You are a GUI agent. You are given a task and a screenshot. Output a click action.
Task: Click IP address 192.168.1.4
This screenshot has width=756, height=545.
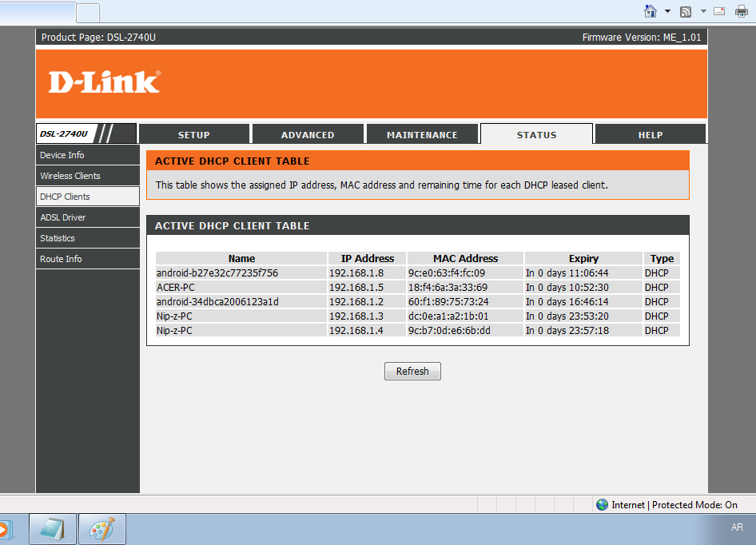click(356, 331)
